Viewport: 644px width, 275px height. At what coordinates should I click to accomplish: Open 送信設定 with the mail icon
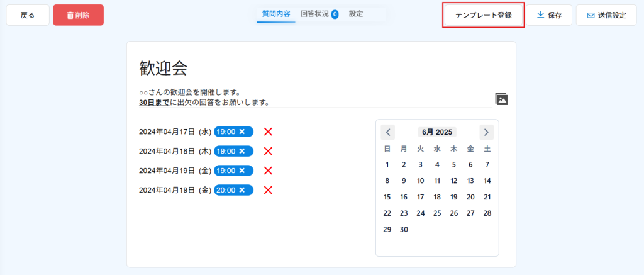[x=606, y=16]
